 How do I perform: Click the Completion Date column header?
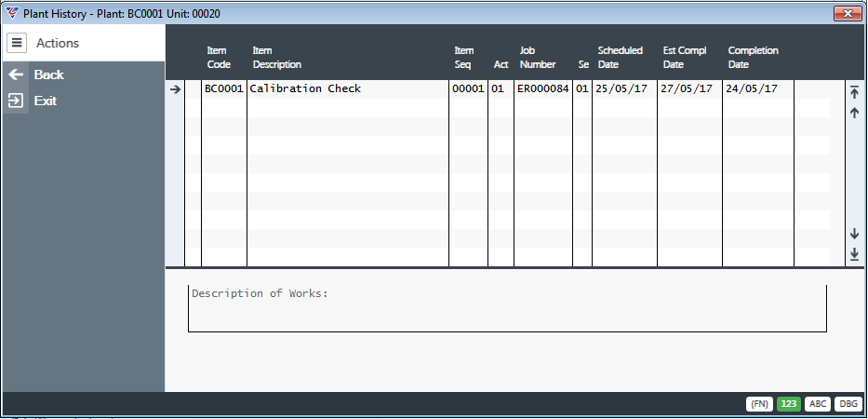click(753, 57)
